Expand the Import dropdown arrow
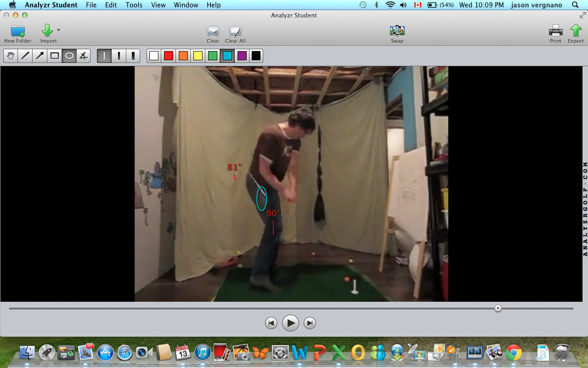588x368 pixels. 58,30
